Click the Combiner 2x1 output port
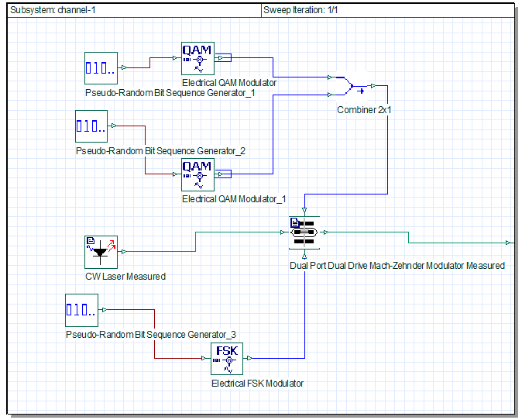This screenshot has height=420, width=522. (x=373, y=86)
